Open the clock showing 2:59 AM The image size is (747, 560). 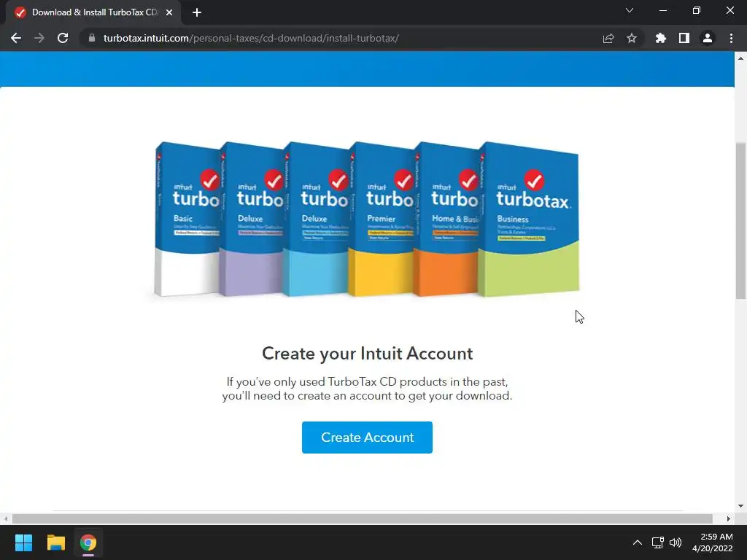(712, 542)
